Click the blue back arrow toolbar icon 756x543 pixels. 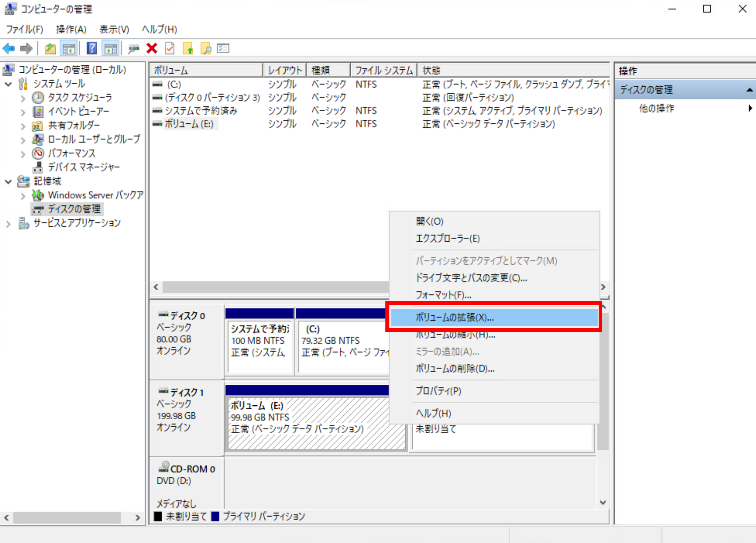pos(9,49)
